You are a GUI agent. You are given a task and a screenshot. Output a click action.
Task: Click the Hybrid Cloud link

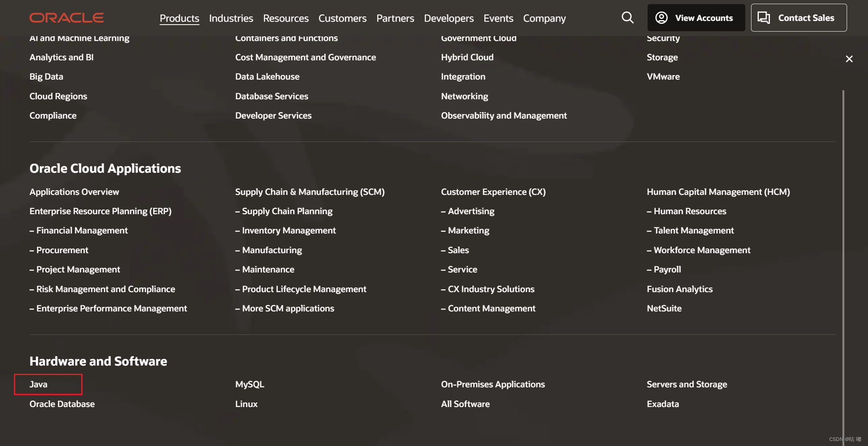coord(467,57)
